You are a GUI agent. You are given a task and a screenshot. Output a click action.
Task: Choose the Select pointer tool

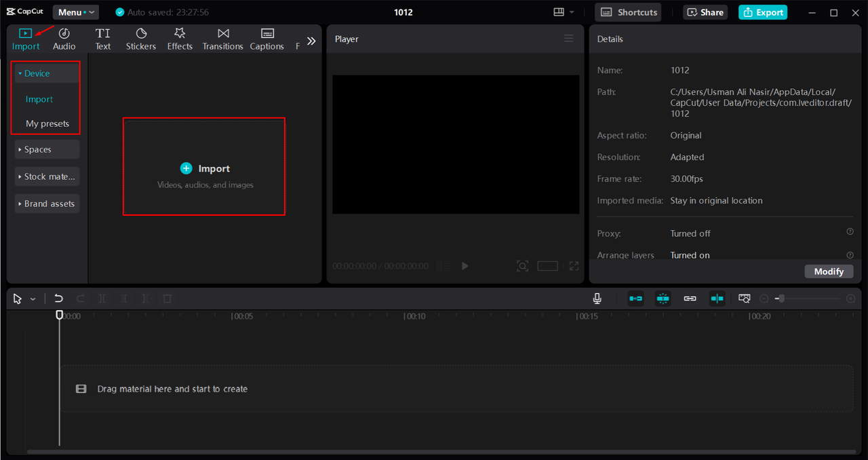[17, 299]
